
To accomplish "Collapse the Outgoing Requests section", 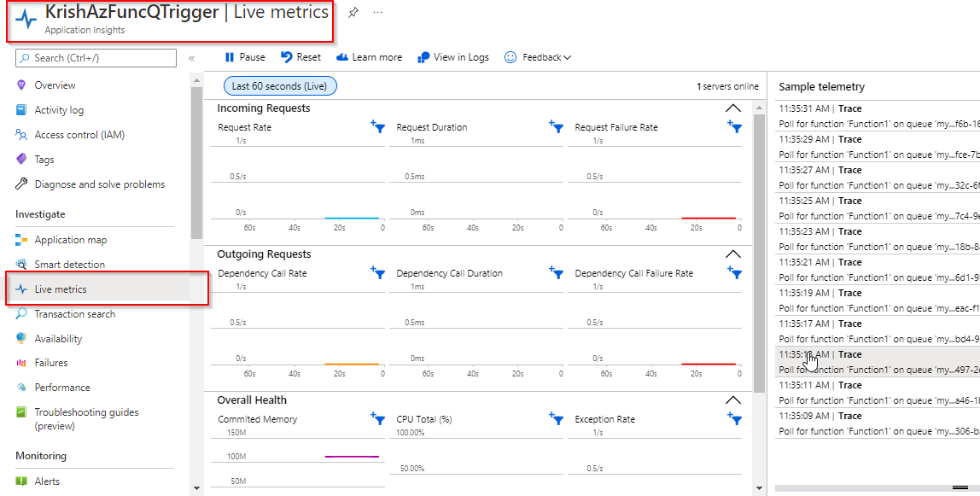I will (x=732, y=254).
